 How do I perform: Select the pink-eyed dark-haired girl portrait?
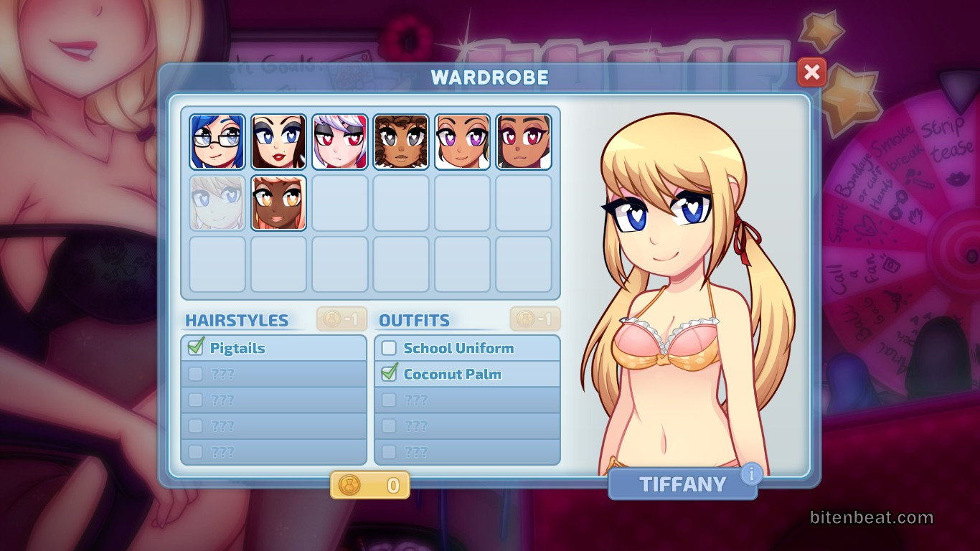[x=524, y=141]
